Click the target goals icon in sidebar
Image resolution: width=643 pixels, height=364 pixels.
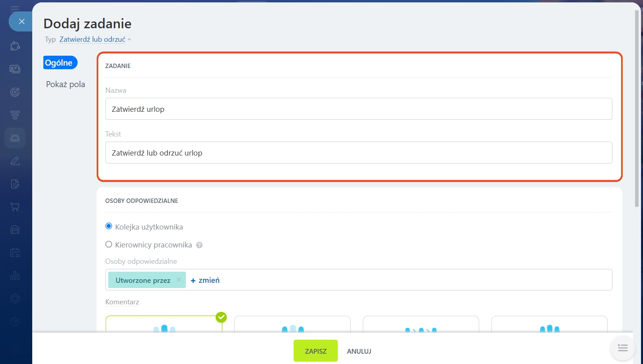coord(15,92)
